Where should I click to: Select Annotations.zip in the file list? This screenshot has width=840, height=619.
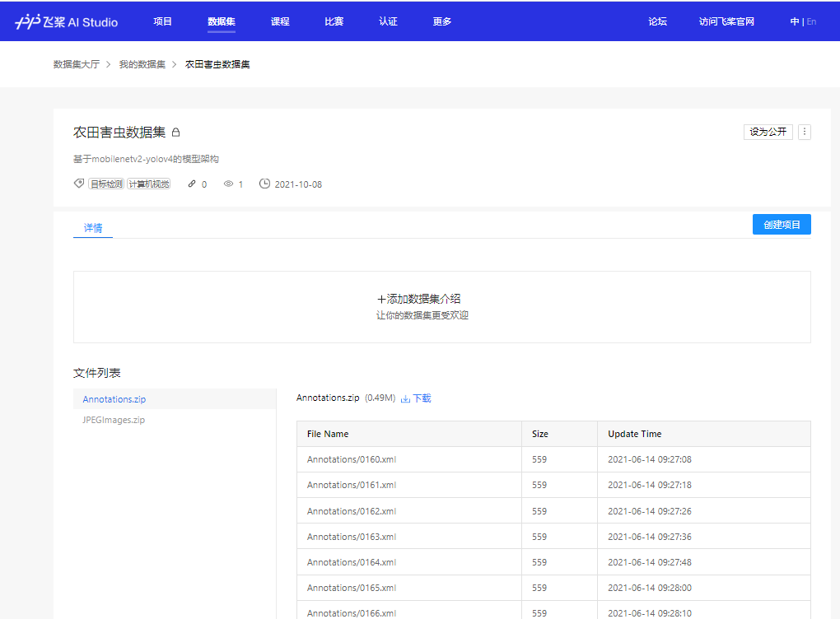tap(114, 398)
